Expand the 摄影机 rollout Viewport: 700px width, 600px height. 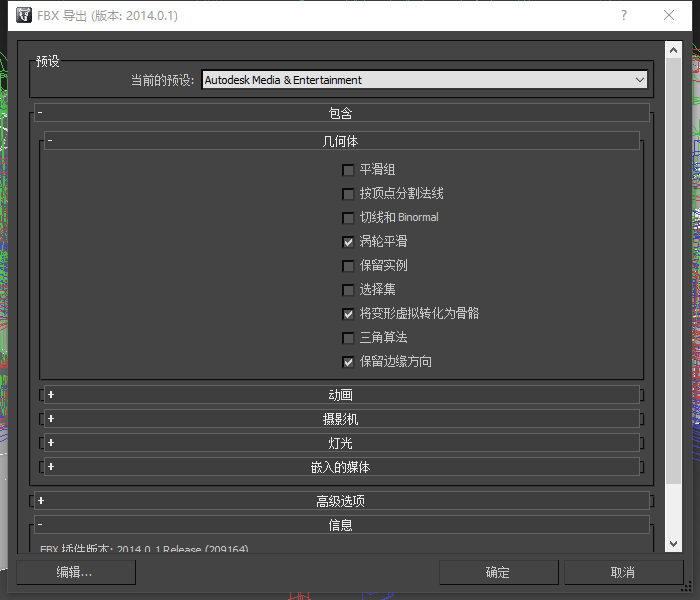(342, 419)
